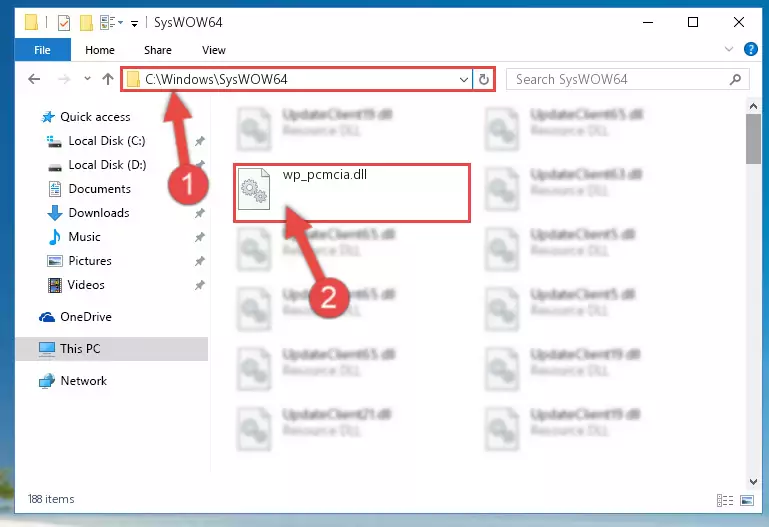Open Downloads in the navigation pane
The image size is (769, 527).
coord(99,213)
